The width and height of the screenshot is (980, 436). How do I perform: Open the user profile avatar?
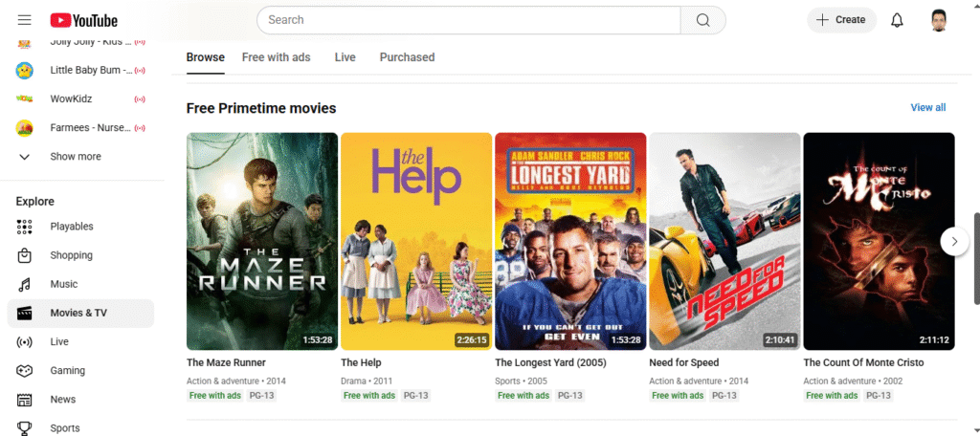point(939,20)
